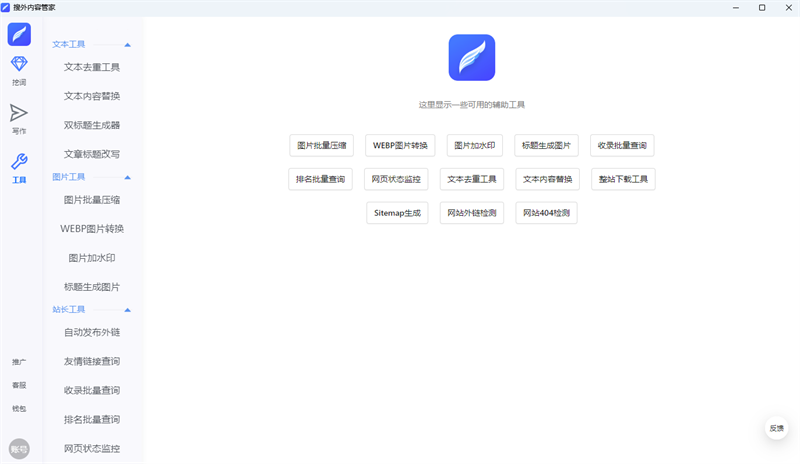
Task: Open 推广 in the left sidebar
Action: pos(19,362)
